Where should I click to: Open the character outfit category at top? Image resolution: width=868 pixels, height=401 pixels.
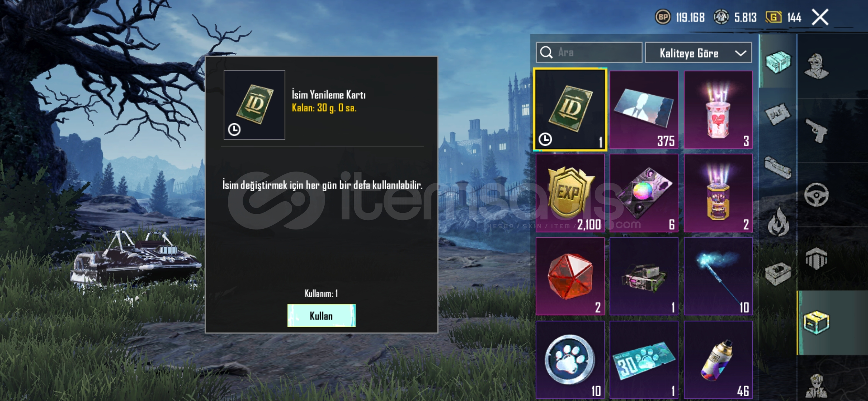tap(816, 66)
